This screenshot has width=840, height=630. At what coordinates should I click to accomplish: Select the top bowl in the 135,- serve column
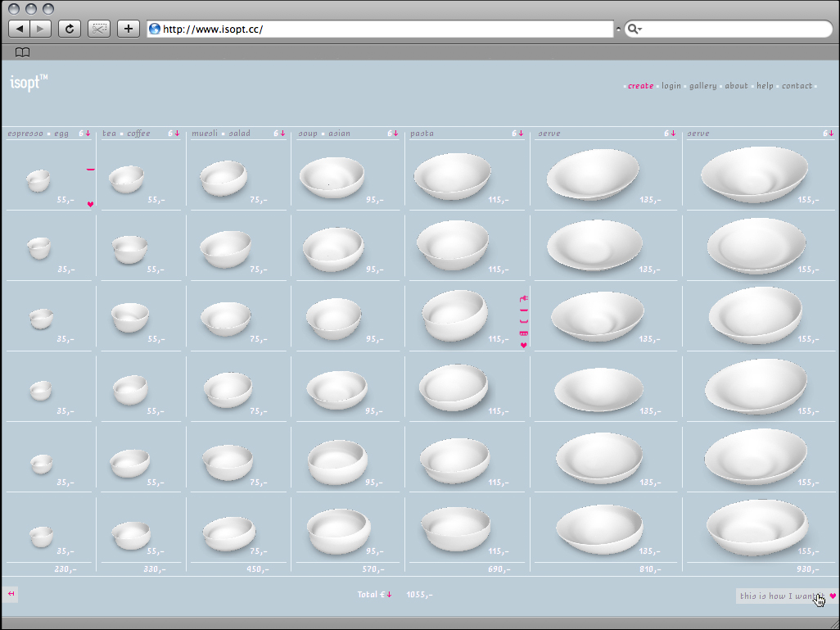(x=593, y=174)
